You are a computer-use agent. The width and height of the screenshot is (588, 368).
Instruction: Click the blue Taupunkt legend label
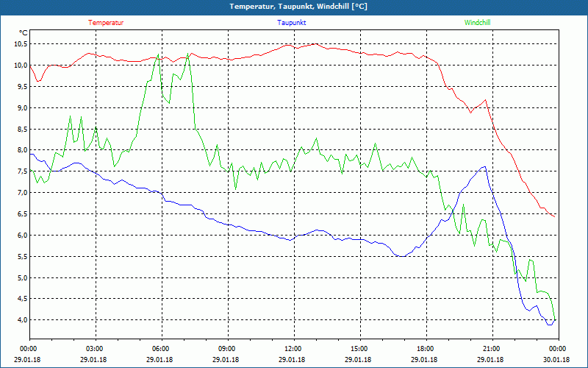tap(291, 23)
